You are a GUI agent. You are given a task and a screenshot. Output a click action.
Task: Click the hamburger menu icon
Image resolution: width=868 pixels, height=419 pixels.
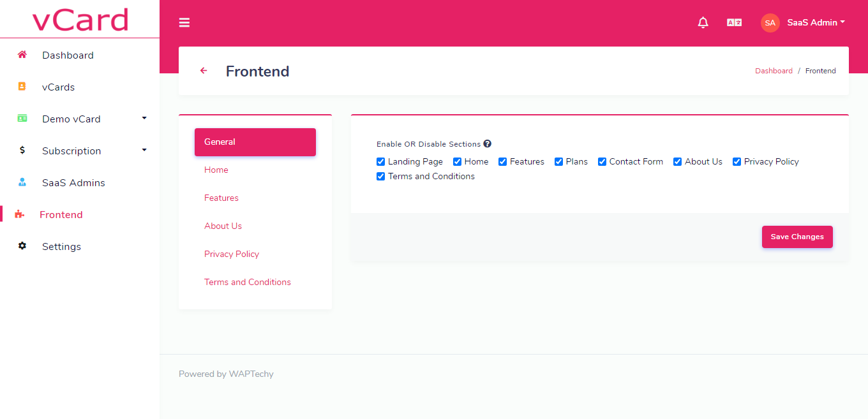[x=184, y=23]
